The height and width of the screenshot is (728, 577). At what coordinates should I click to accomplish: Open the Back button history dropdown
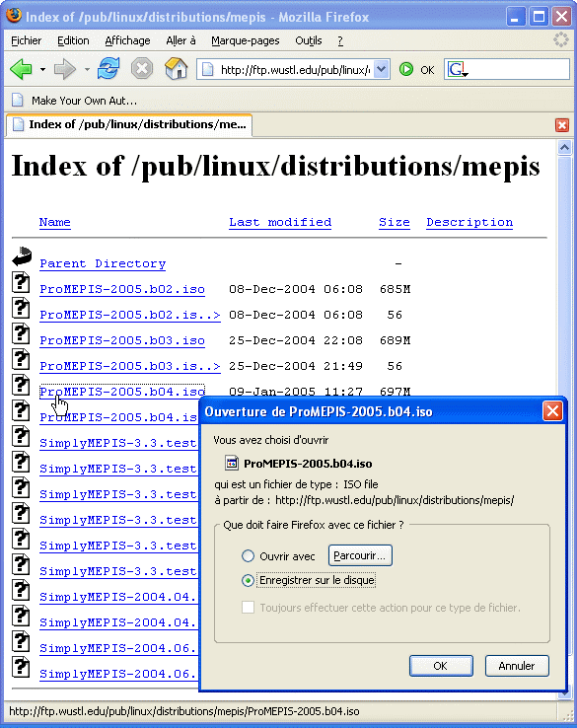click(x=42, y=70)
